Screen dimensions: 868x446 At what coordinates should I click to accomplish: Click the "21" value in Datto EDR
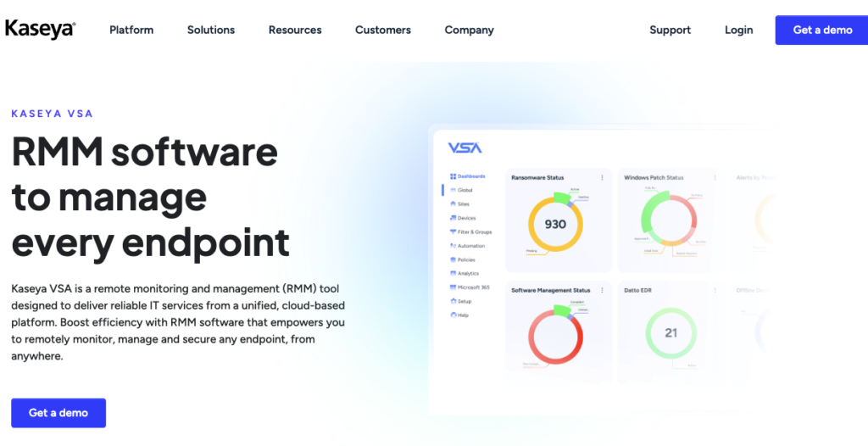671,333
